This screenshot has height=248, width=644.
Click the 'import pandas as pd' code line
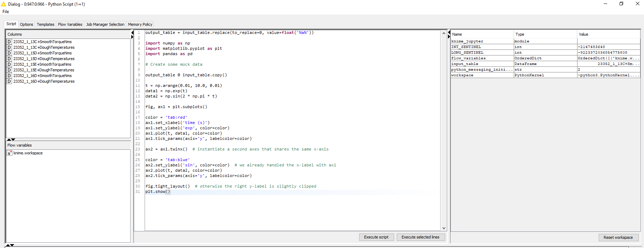point(169,54)
